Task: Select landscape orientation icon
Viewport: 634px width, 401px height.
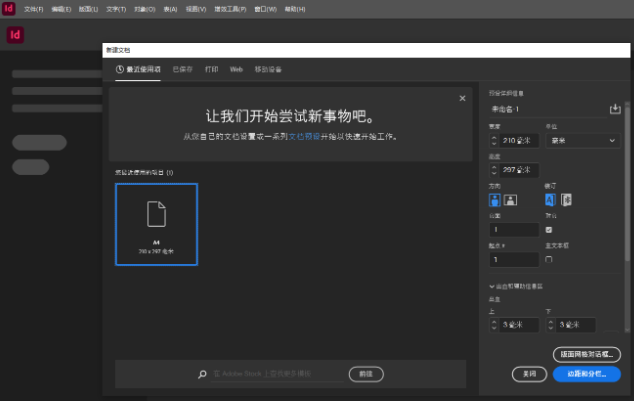Action: pos(510,199)
